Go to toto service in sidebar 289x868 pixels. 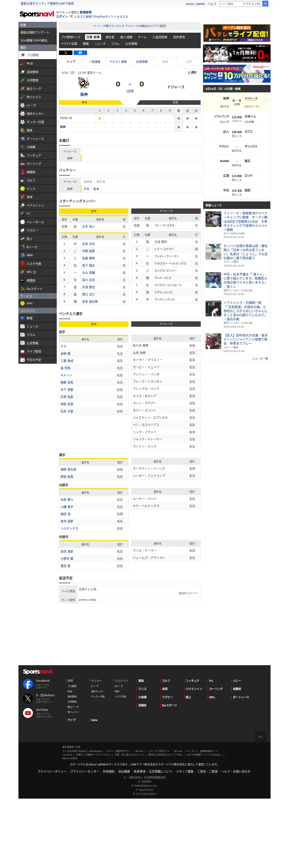pyautogui.click(x=37, y=303)
